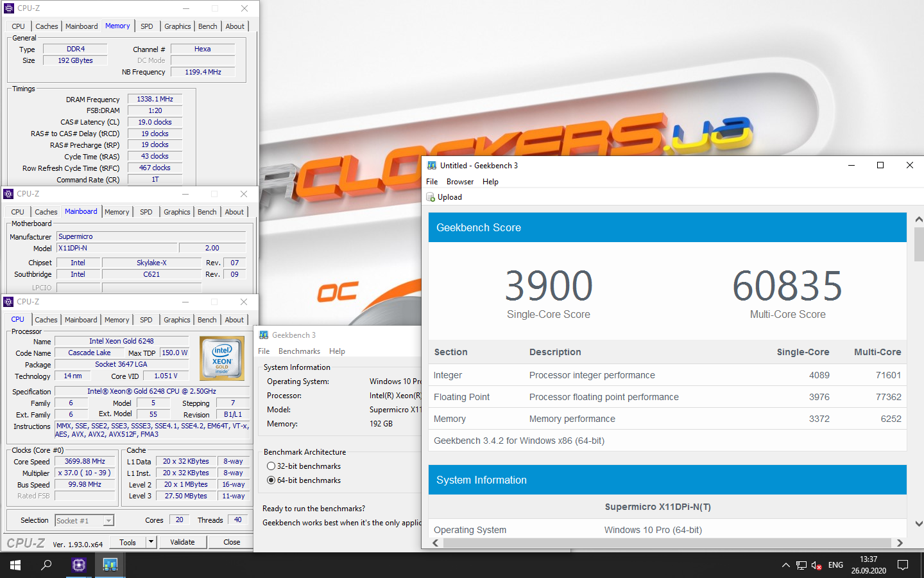The height and width of the screenshot is (578, 924).
Task: Open Geekbench from the taskbar
Action: click(x=110, y=565)
